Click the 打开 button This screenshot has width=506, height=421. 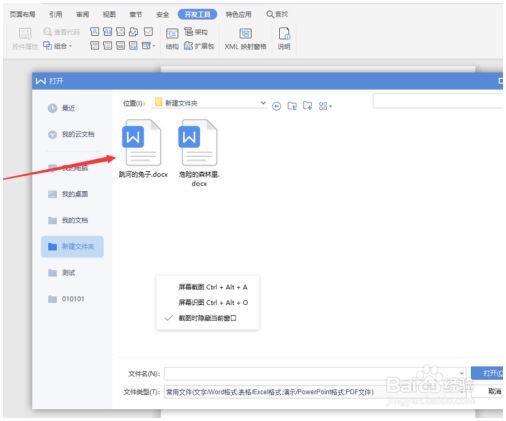[489, 373]
